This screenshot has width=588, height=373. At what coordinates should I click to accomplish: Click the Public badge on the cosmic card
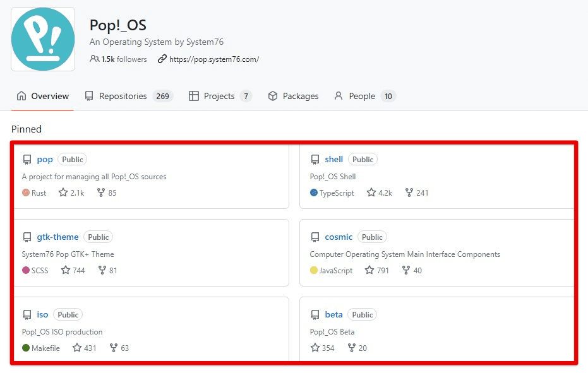click(372, 237)
